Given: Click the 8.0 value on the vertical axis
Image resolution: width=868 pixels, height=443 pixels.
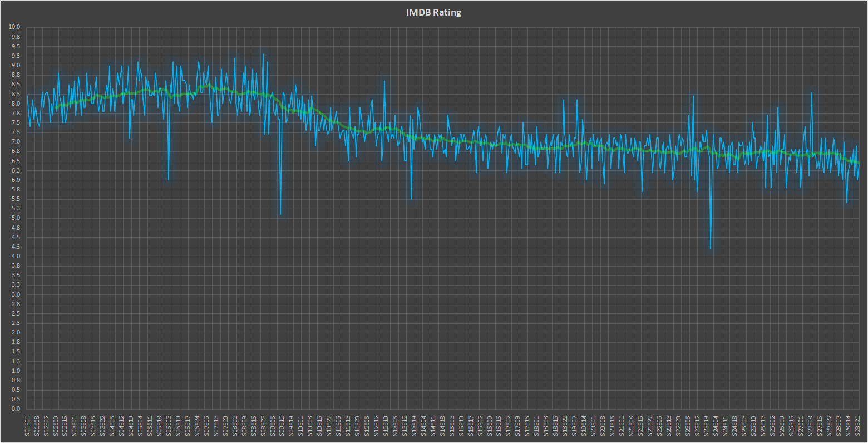Looking at the screenshot, I should (x=16, y=104).
